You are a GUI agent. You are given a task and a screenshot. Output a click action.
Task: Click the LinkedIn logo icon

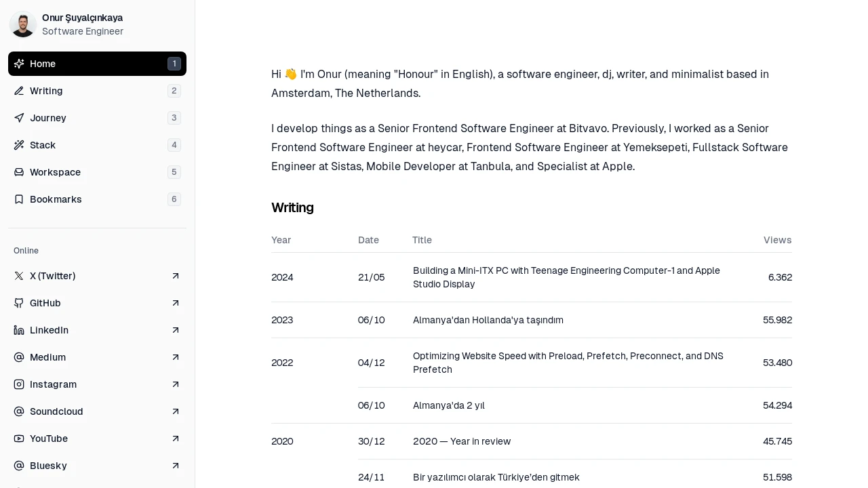19,330
